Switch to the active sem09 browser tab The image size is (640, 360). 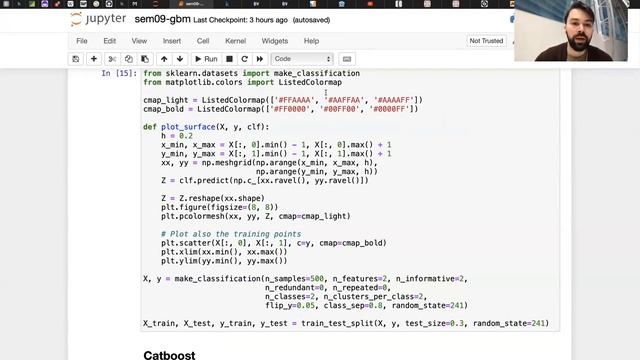193,4
